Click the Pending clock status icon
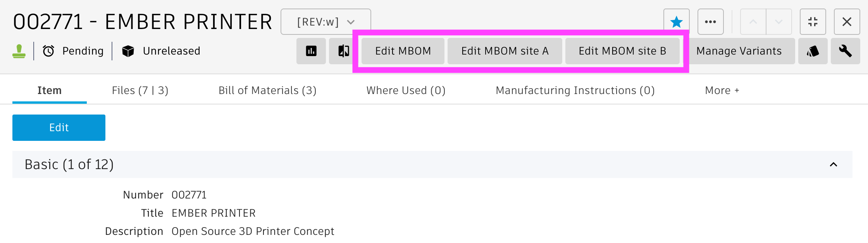Screen dimensions: 868x243 (48, 51)
